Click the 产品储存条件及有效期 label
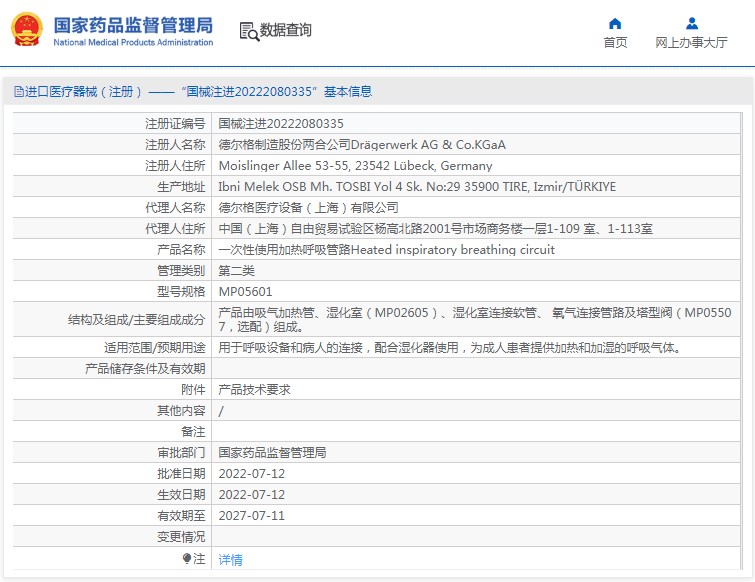Screen dimensions: 755x582 [x=145, y=369]
